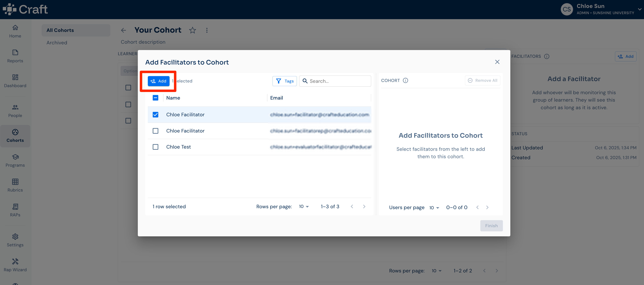Image resolution: width=644 pixels, height=285 pixels.
Task: Toggle the select-all header checkbox
Action: [156, 98]
